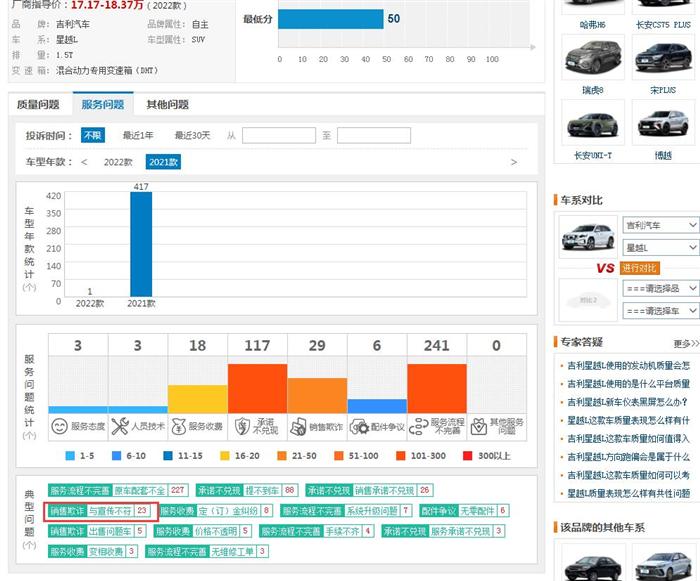The image size is (700, 581).
Task: Click the 服务承诺不兑现 3 tag
Action: (443, 531)
